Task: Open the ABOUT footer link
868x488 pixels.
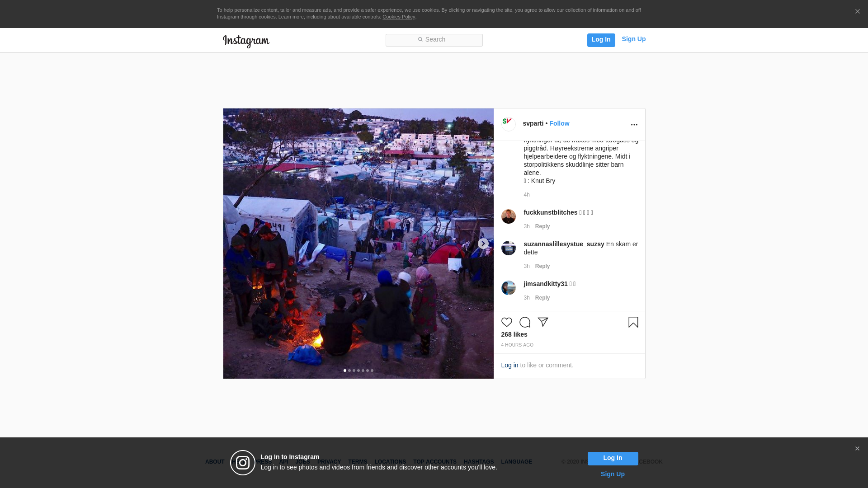Action: [215, 462]
